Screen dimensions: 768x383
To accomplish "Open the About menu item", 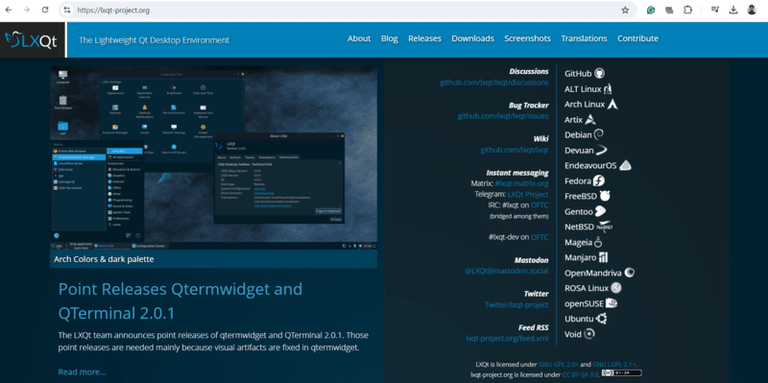I will pos(359,39).
